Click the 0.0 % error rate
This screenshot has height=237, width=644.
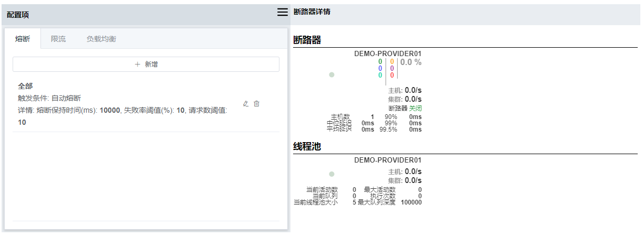pos(411,62)
